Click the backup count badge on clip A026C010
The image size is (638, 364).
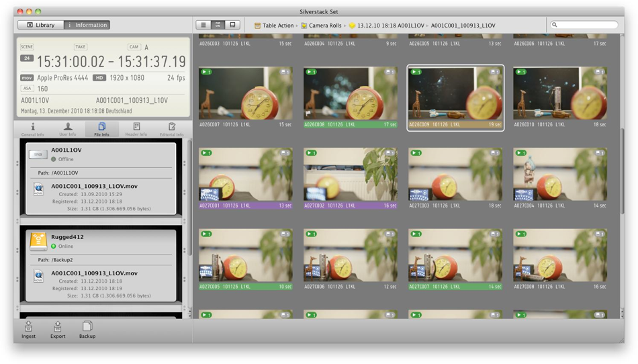(x=598, y=72)
